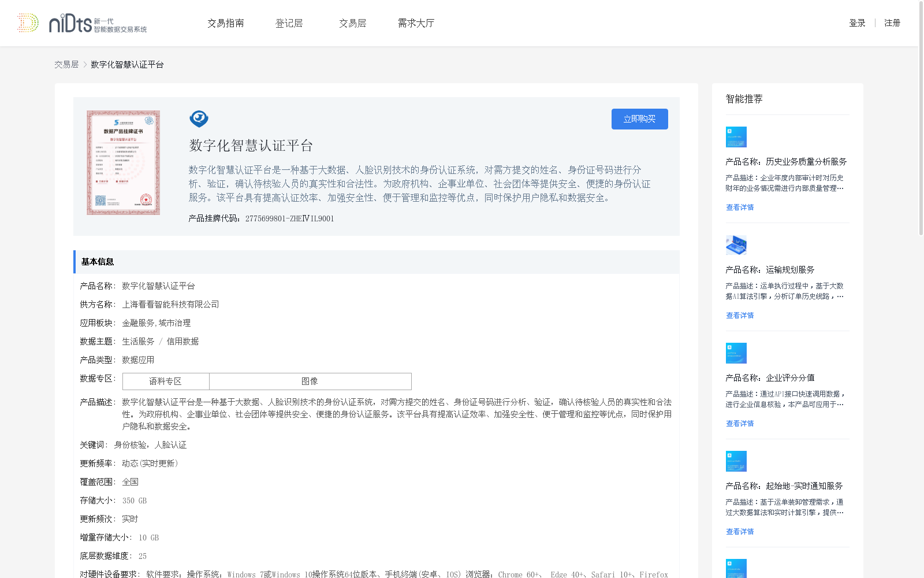Click product name 企业评分分值
Image resolution: width=924 pixels, height=578 pixels.
790,378
